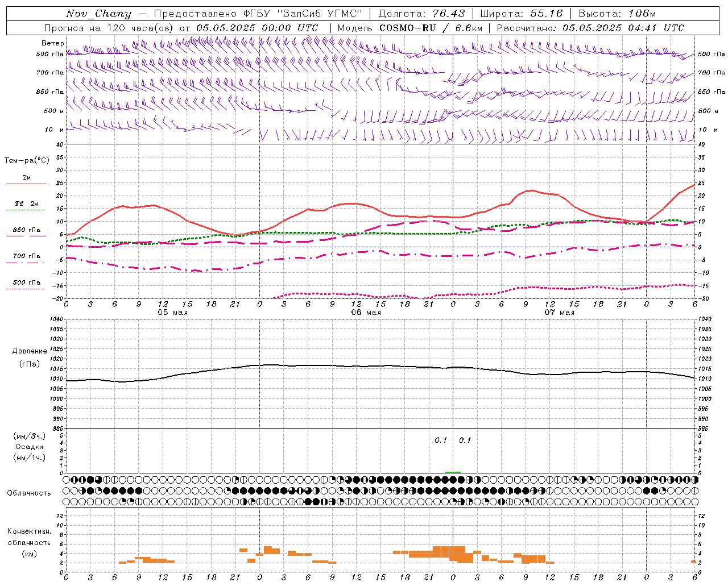Select the 'Давление' pressure panel label
Screen dimensions: 728x582
[30, 351]
